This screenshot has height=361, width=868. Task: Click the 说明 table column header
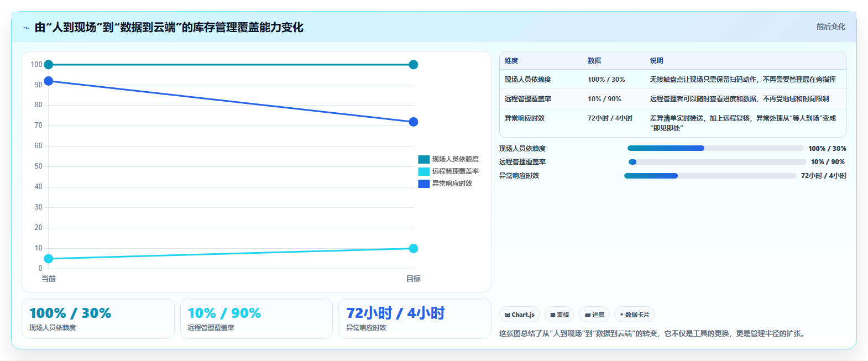(x=657, y=61)
